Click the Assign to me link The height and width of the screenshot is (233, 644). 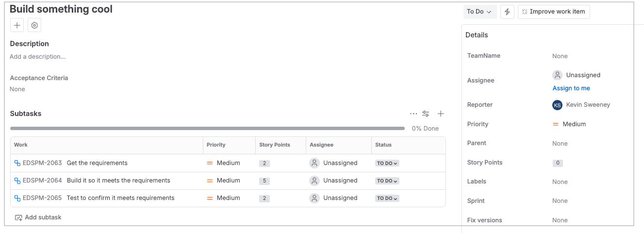tap(571, 88)
